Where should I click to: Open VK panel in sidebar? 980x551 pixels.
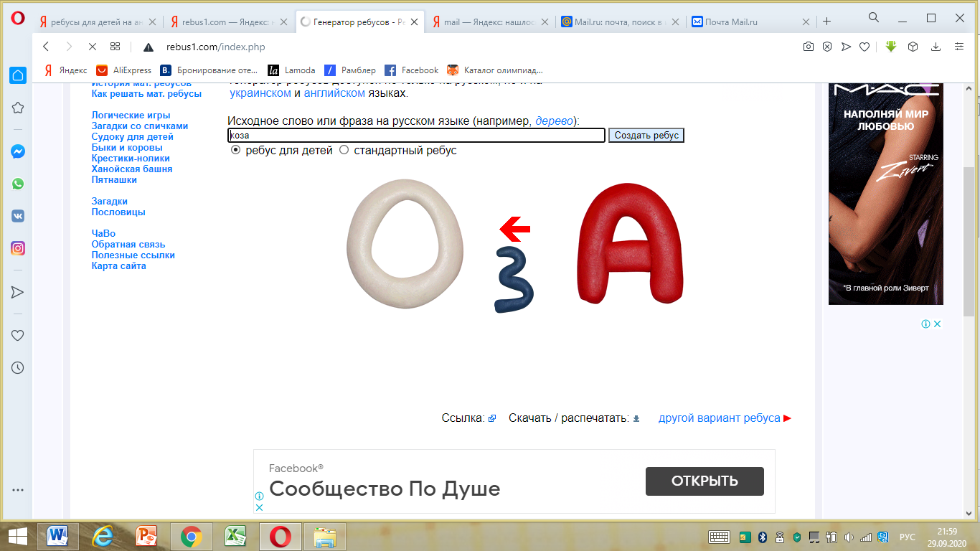[18, 216]
